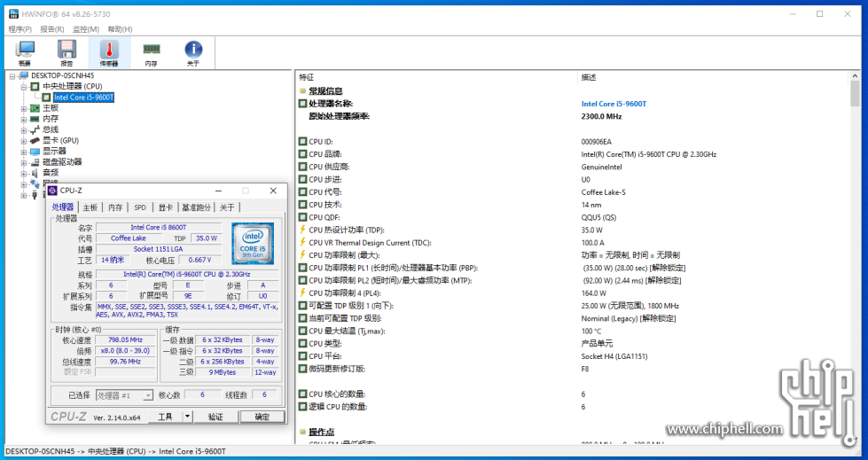
Task: Open the 传感器 thermometer sensors icon
Action: (x=109, y=50)
